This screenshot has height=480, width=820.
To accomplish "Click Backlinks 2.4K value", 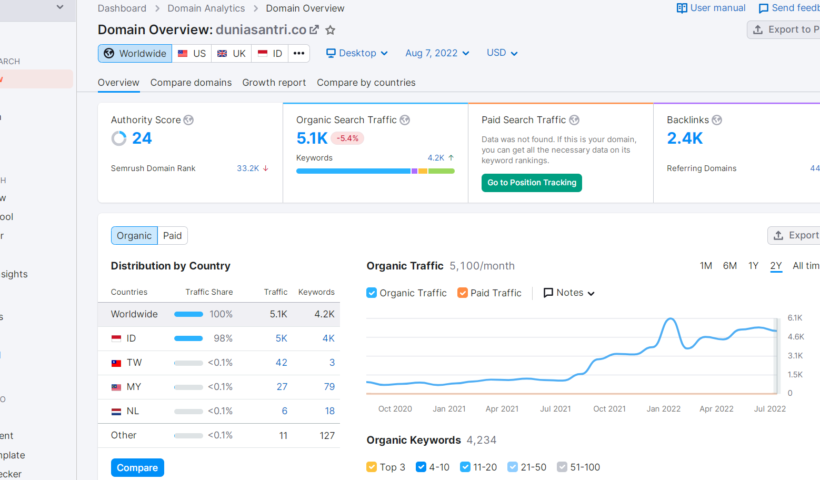I will point(685,138).
